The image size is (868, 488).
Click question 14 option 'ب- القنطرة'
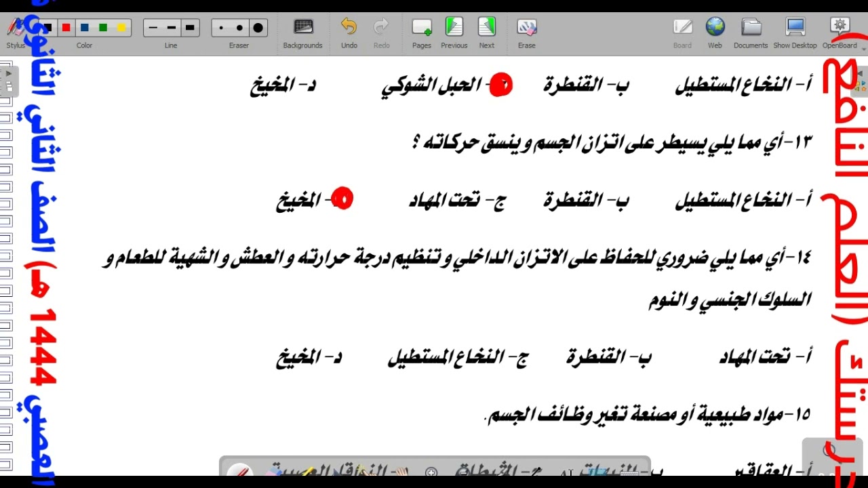609,357
